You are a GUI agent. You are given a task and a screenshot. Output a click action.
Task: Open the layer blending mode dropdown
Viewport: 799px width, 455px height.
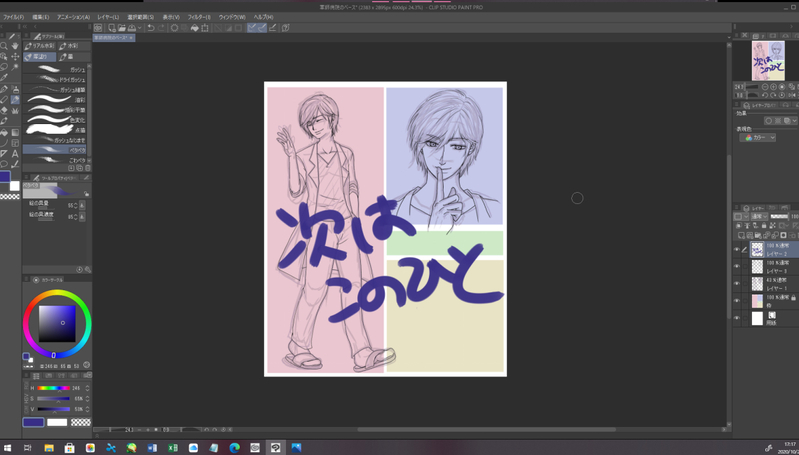pos(759,216)
